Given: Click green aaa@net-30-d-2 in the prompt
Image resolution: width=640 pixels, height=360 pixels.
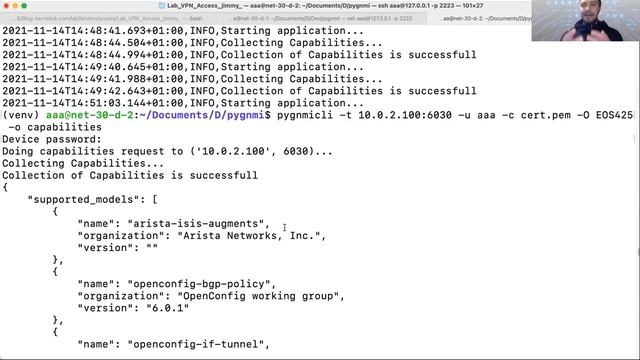Looking at the screenshot, I should coord(90,115).
